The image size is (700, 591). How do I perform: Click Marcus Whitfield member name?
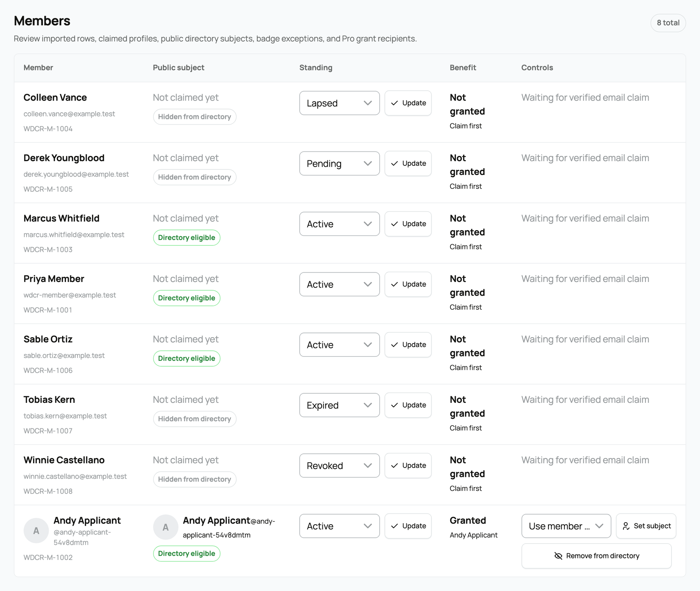click(x=61, y=219)
